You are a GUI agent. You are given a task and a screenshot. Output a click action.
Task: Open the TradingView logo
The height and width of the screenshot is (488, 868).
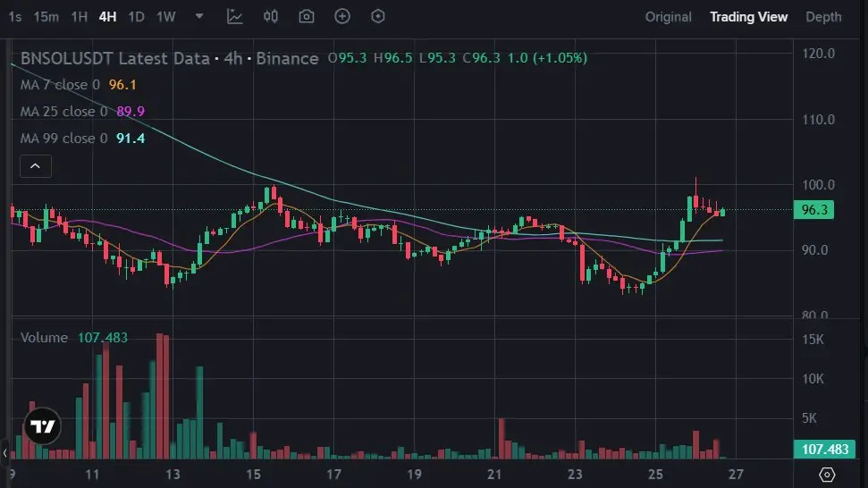pyautogui.click(x=43, y=426)
